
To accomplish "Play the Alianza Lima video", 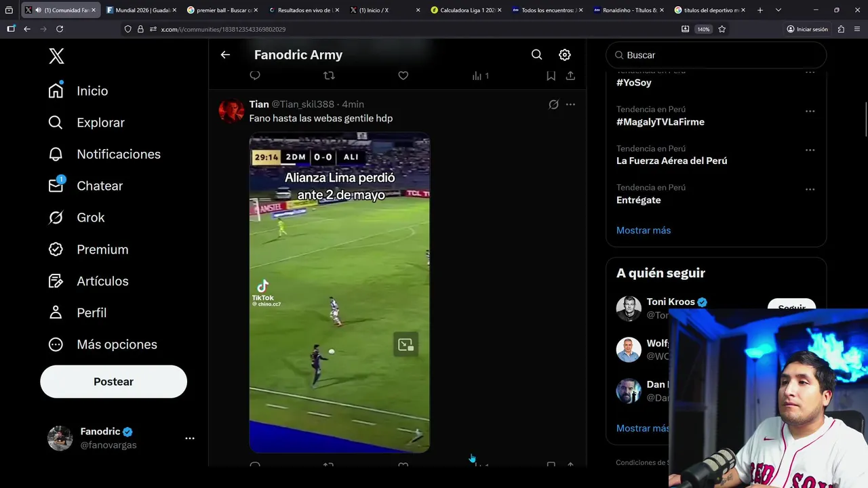I will [x=339, y=292].
